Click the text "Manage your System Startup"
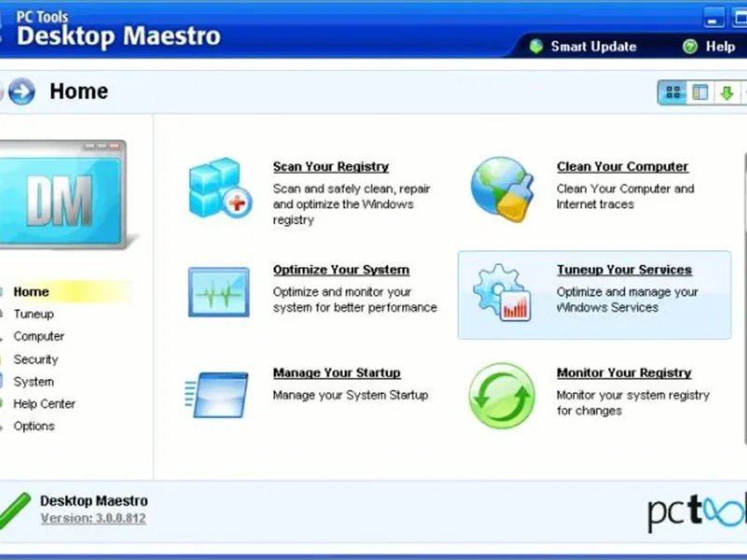The image size is (747, 560). (x=350, y=395)
